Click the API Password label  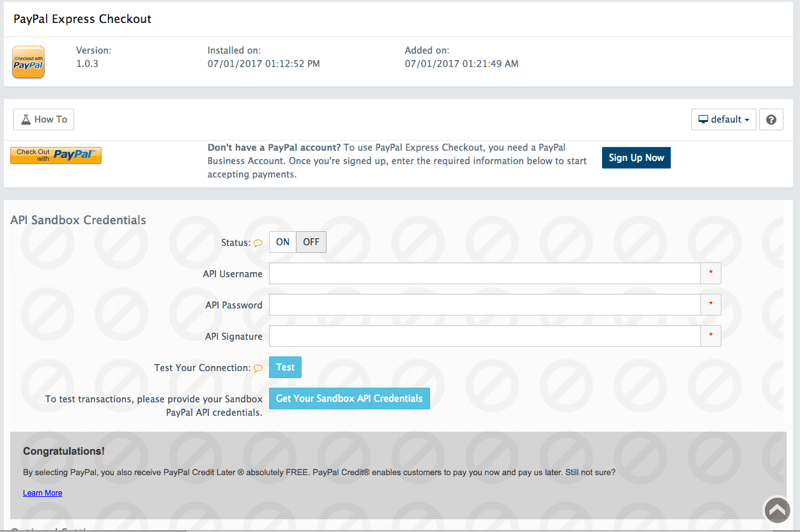coord(234,305)
